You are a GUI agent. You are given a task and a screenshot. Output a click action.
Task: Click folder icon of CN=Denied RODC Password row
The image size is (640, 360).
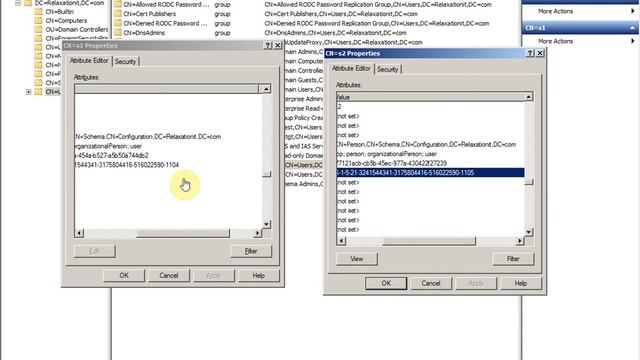click(118, 23)
